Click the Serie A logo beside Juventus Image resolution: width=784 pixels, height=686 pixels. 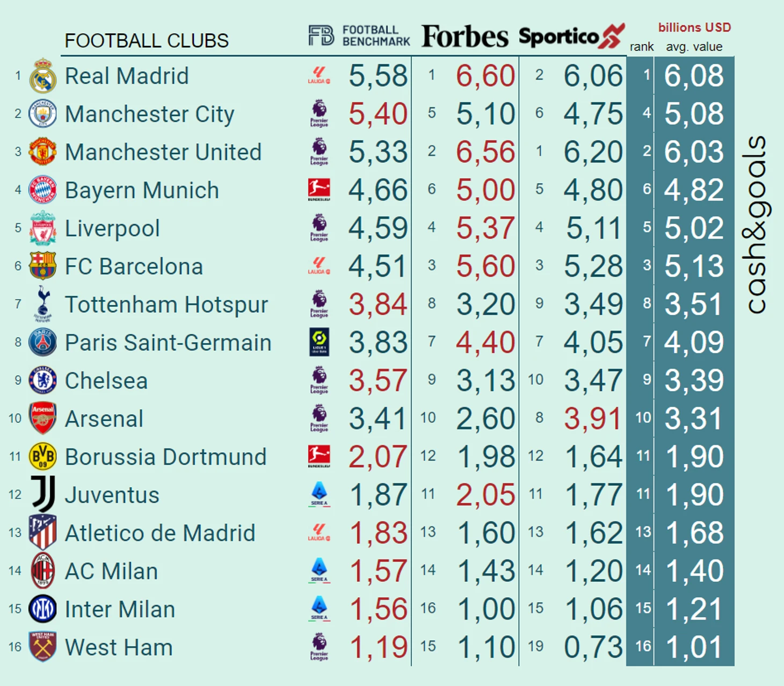coord(319,494)
